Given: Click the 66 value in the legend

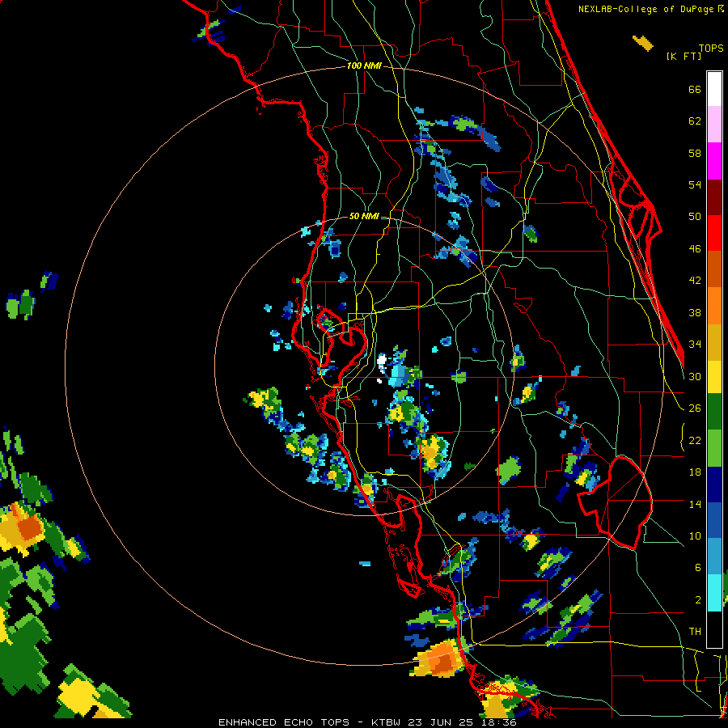Looking at the screenshot, I should click(695, 89).
